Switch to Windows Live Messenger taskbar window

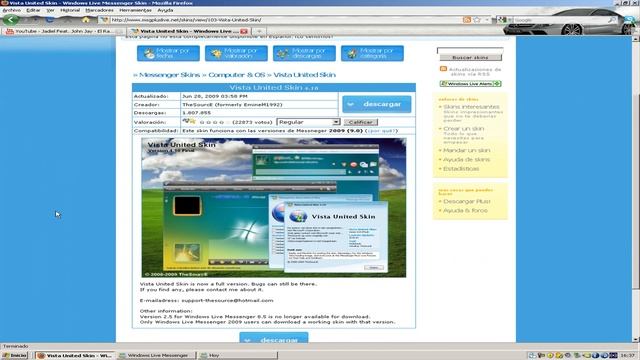(157, 356)
